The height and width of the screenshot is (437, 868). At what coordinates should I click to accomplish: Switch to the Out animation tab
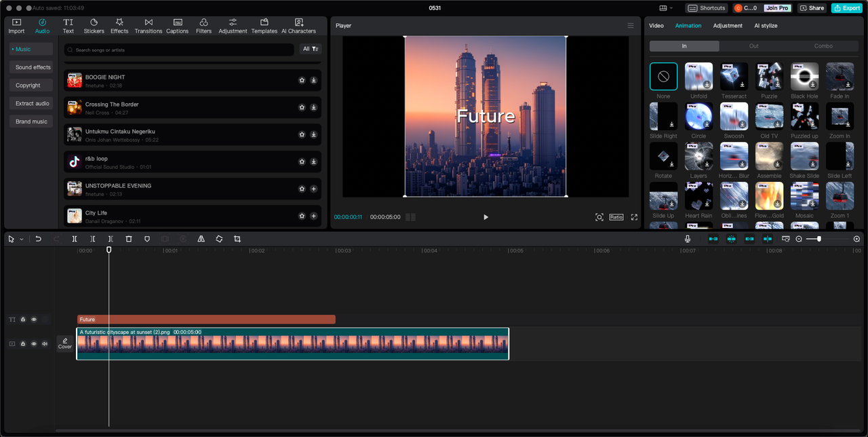tap(754, 46)
